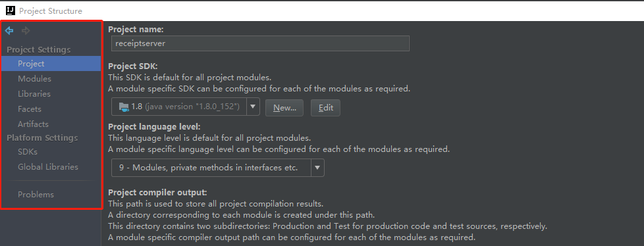644x246 pixels.
Task: Click the gray forward navigation arrow
Action: coord(26,31)
